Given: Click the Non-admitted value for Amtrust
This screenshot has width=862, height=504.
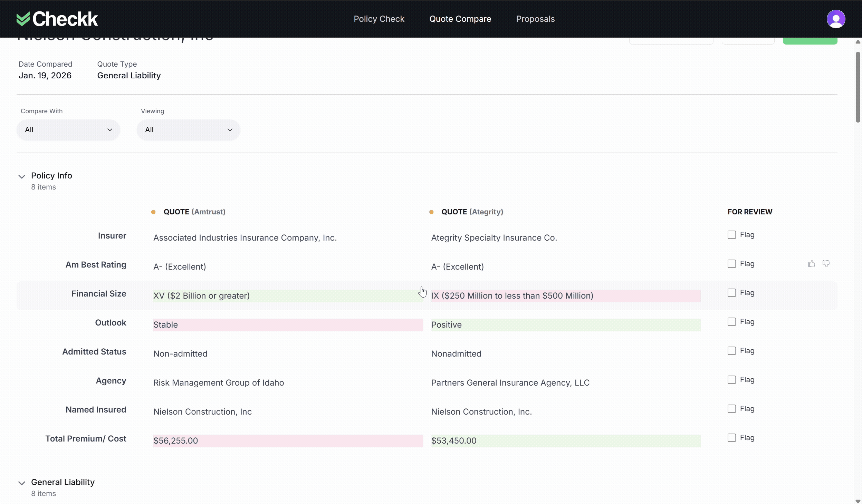Looking at the screenshot, I should pos(180,354).
